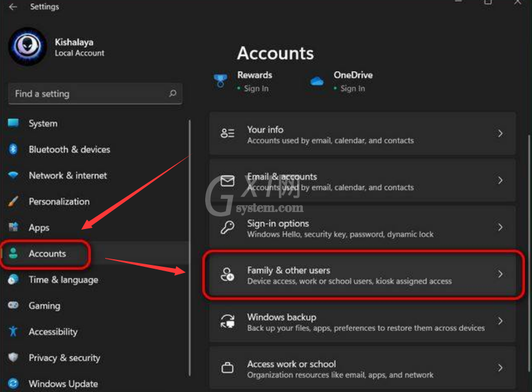Screen dimensions: 532x392
Task: Expand Email & accounts chevron
Action: point(500,180)
